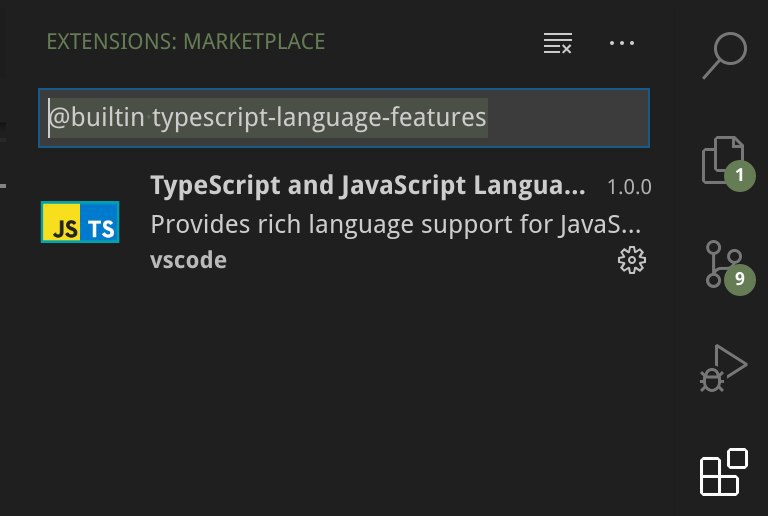Screen dimensions: 768x516
Task: Click the highlighted typescript-language-features query text
Action: (319, 118)
